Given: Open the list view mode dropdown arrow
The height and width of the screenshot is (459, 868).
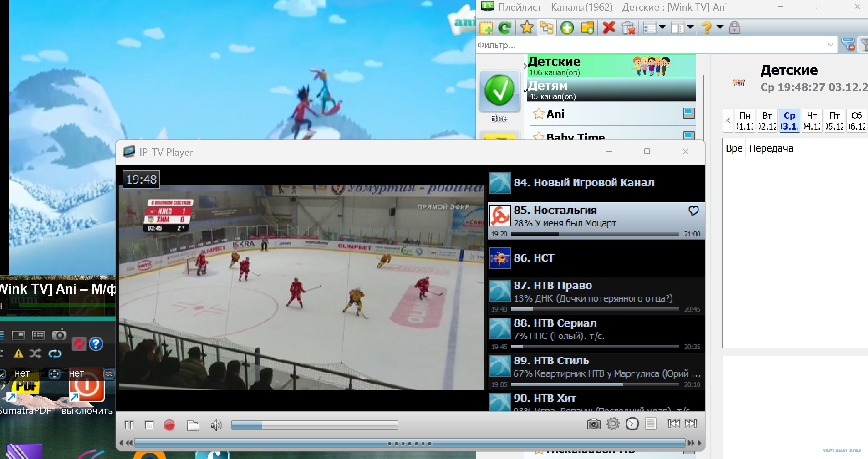Looking at the screenshot, I should (662, 27).
